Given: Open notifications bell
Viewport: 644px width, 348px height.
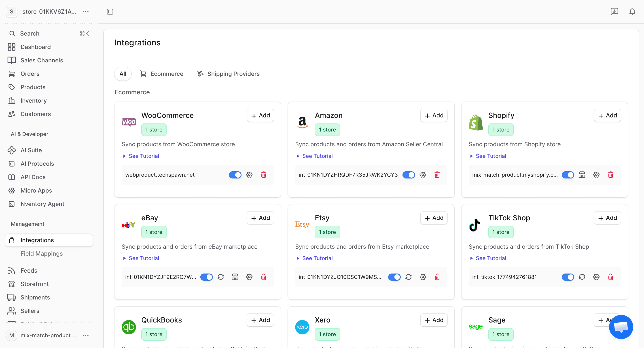Looking at the screenshot, I should (x=632, y=11).
